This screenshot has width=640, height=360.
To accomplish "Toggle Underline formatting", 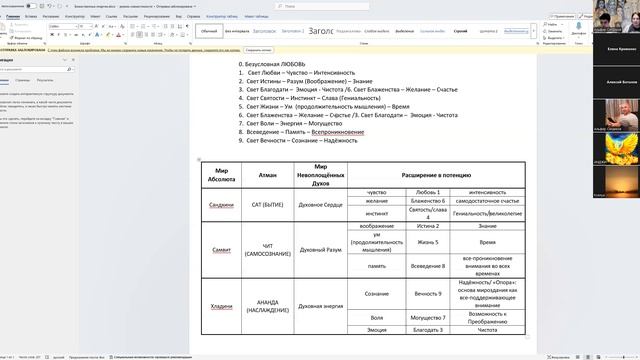I will (65, 35).
